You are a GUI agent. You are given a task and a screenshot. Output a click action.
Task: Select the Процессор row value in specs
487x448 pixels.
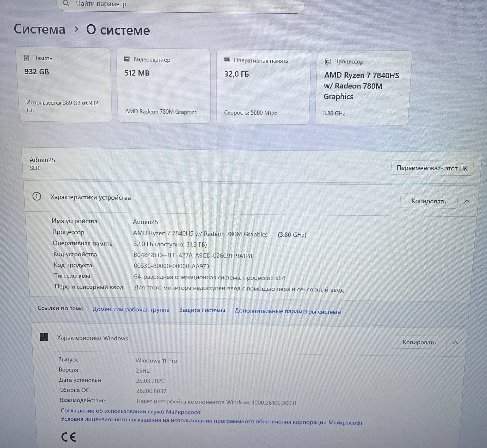(x=220, y=234)
